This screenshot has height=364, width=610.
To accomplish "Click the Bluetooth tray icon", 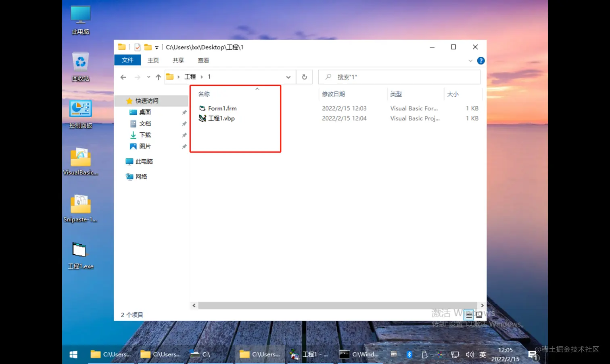I will (409, 354).
